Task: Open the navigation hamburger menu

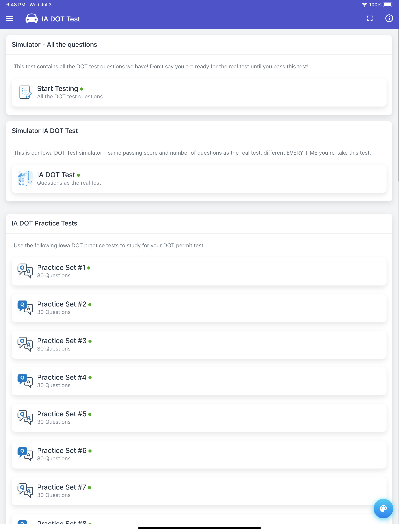Action: coord(10,18)
